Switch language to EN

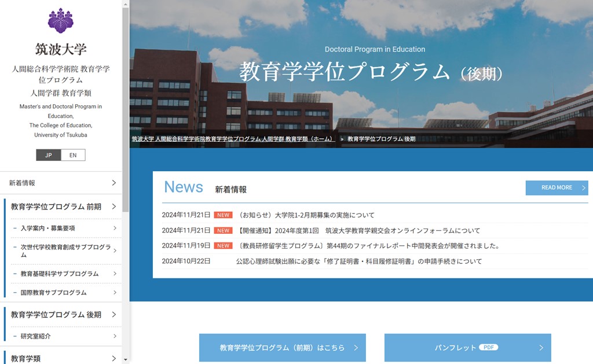click(x=73, y=155)
